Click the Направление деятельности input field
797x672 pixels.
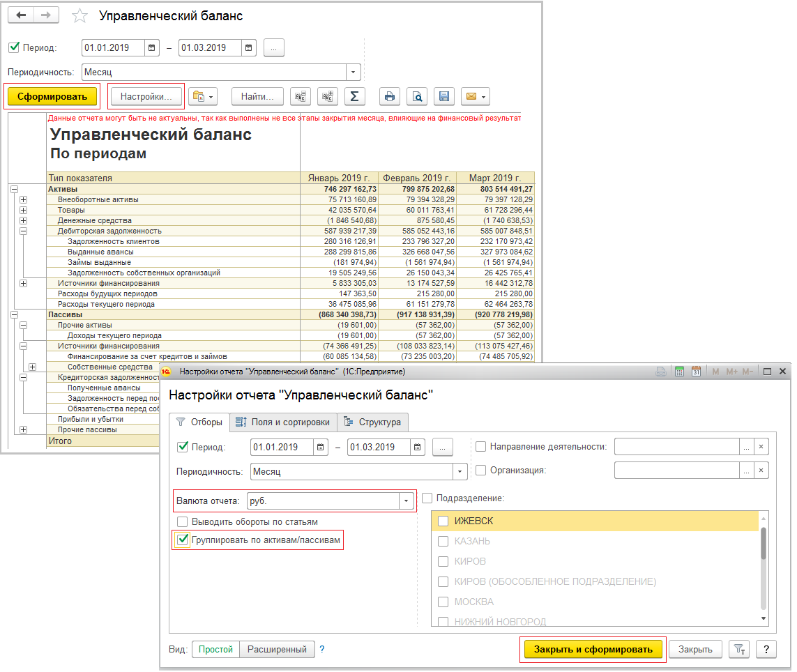[676, 447]
